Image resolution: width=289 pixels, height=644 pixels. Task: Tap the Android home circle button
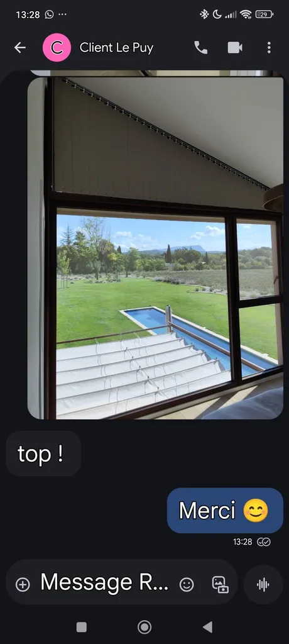pyautogui.click(x=144, y=627)
